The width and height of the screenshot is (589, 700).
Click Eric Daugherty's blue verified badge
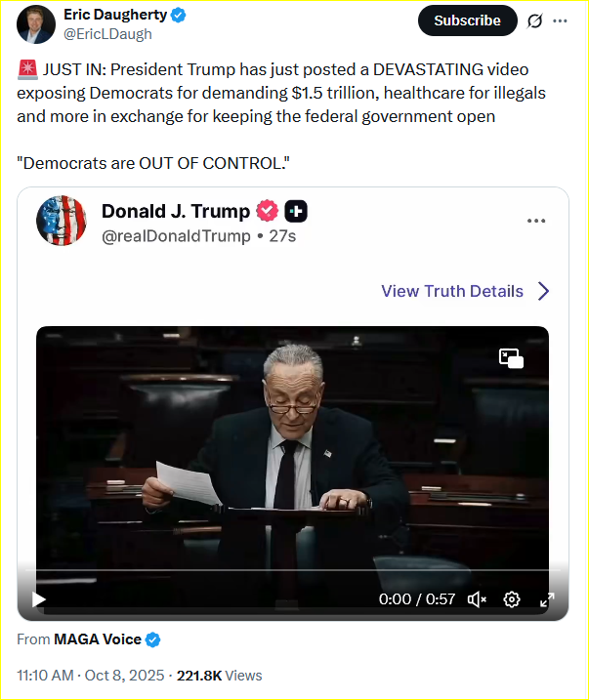[179, 16]
